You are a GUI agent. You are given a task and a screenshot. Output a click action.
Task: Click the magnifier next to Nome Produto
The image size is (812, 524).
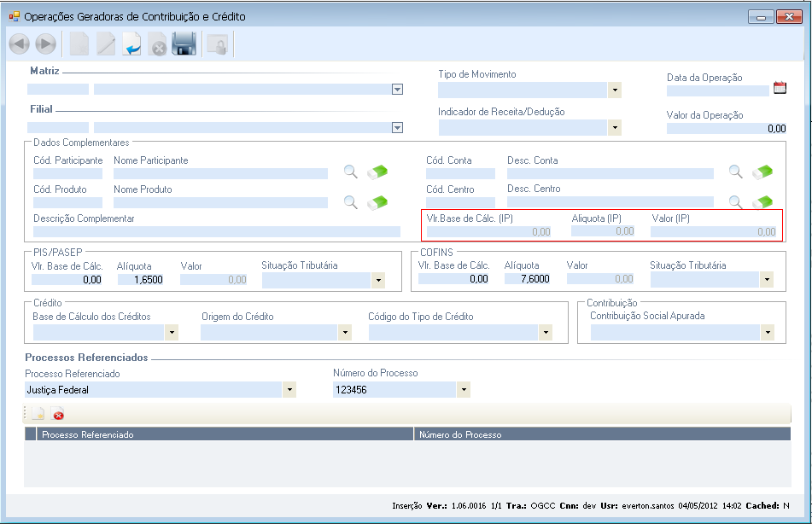coord(350,202)
